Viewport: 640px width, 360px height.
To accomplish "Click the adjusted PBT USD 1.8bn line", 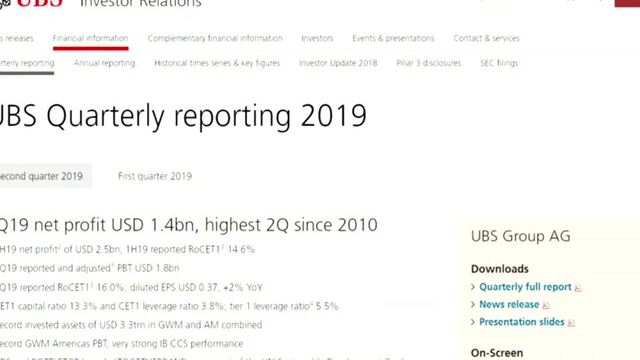I will tap(89, 268).
